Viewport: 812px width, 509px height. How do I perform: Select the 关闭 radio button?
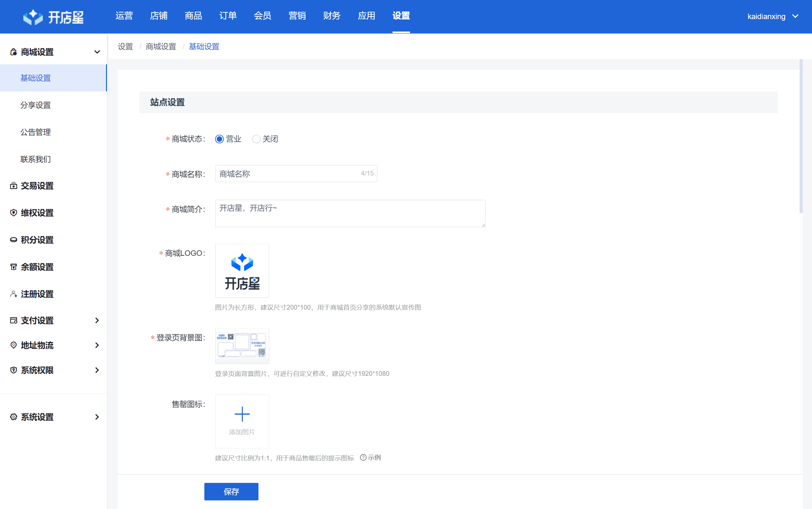pyautogui.click(x=256, y=139)
